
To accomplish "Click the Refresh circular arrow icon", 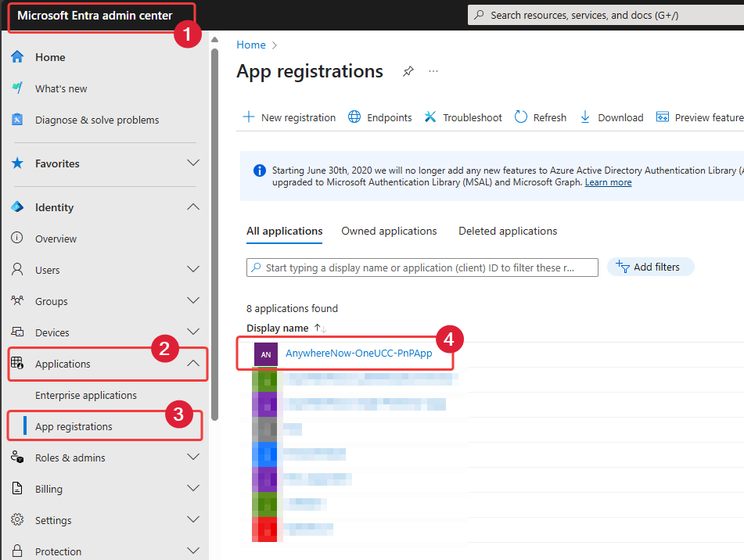I will [x=520, y=117].
